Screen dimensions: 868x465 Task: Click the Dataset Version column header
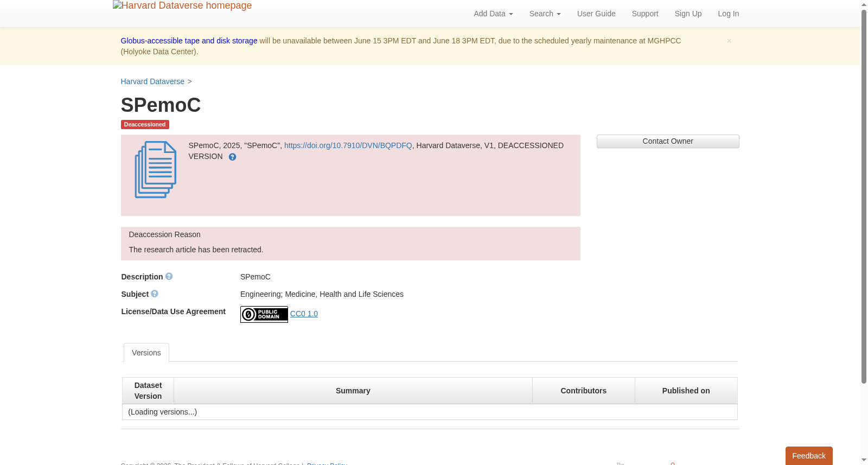148,391
